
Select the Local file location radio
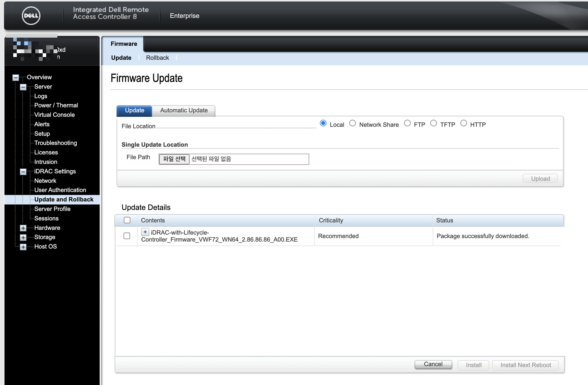tap(323, 123)
